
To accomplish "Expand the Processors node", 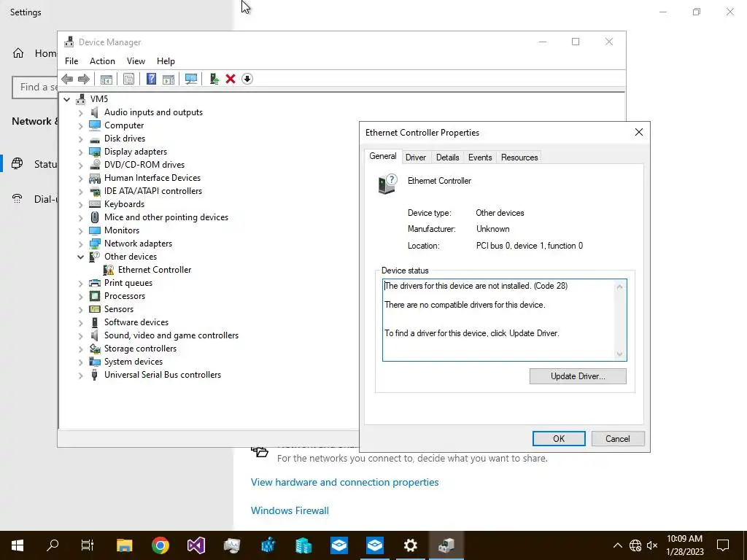I will coord(80,297).
